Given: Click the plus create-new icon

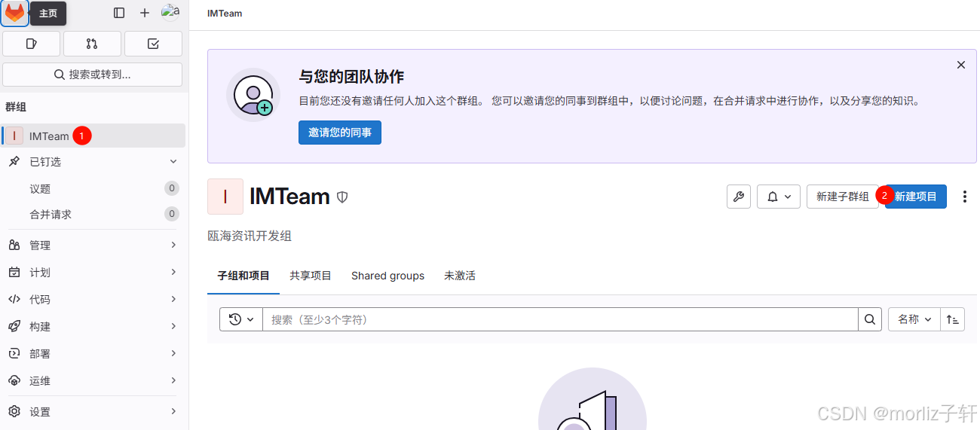Looking at the screenshot, I should pos(145,13).
